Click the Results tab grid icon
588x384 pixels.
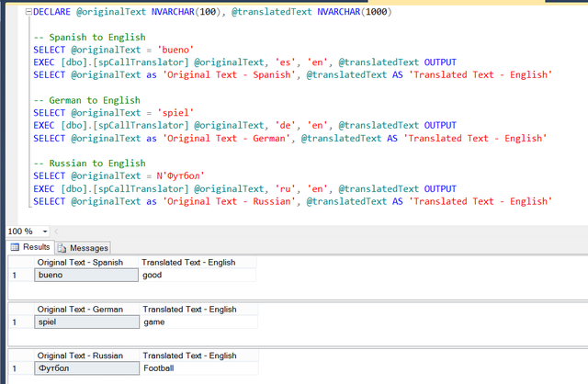click(x=15, y=247)
